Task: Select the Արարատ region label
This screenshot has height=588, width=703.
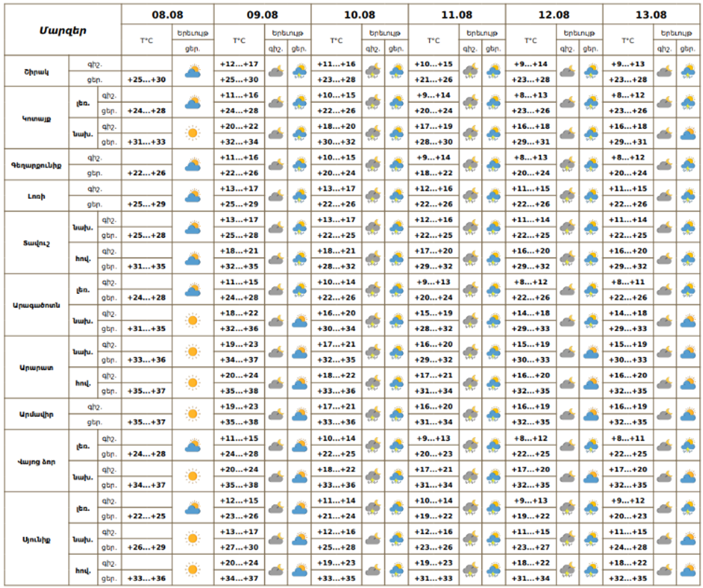Action: (x=36, y=368)
